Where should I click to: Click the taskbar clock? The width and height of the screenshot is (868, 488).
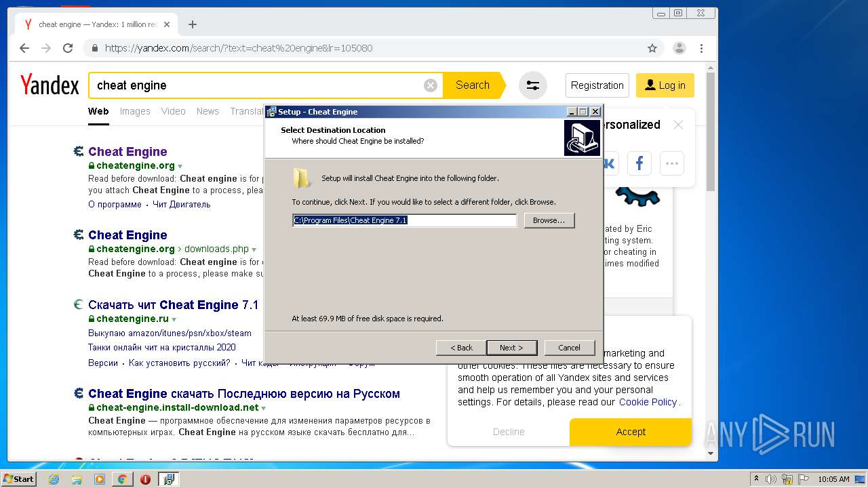[x=833, y=479]
